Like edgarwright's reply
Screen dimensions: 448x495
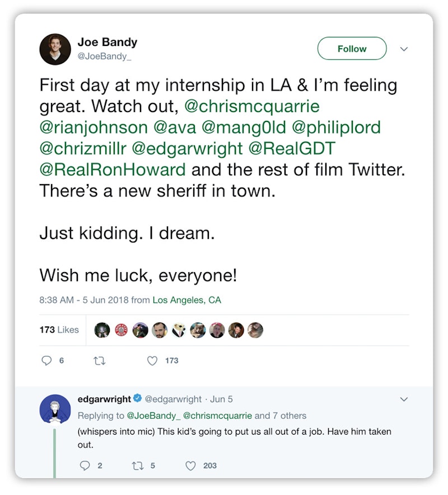click(191, 465)
